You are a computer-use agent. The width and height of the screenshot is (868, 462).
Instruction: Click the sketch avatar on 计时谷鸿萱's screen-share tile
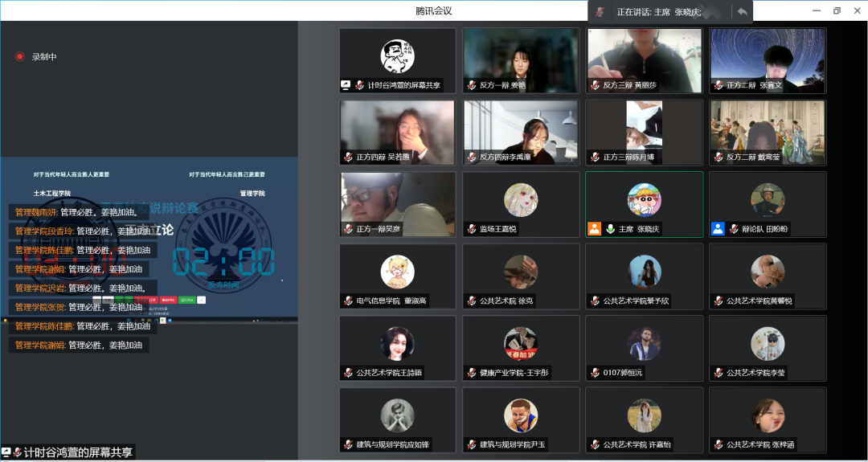pos(398,56)
